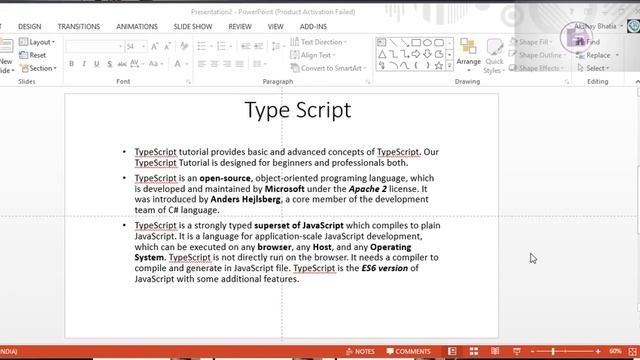Toggle the Comments pane

(409, 351)
